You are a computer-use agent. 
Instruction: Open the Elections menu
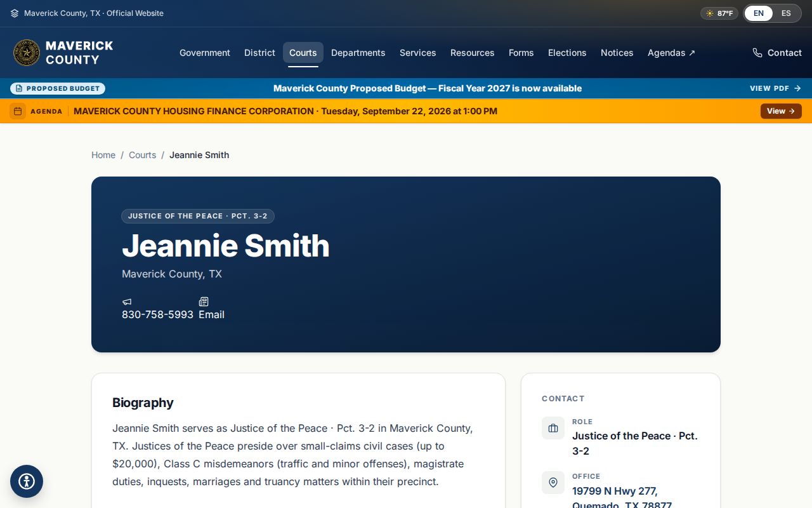point(567,53)
